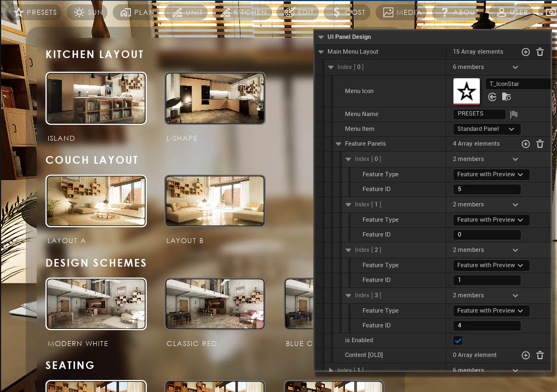Open the PRESETS menu with star icon
The width and height of the screenshot is (557, 392).
(x=35, y=13)
